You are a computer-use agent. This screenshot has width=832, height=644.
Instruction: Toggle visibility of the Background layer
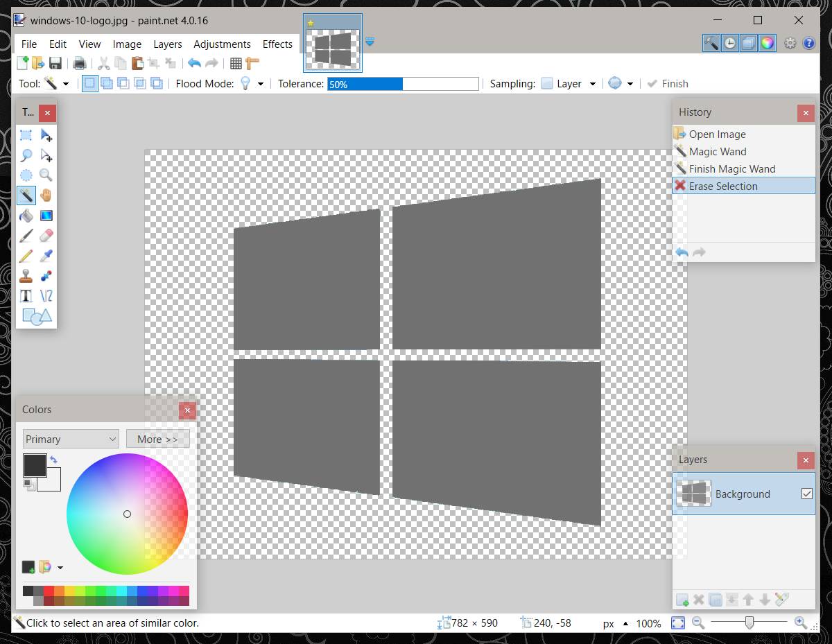[x=806, y=494]
